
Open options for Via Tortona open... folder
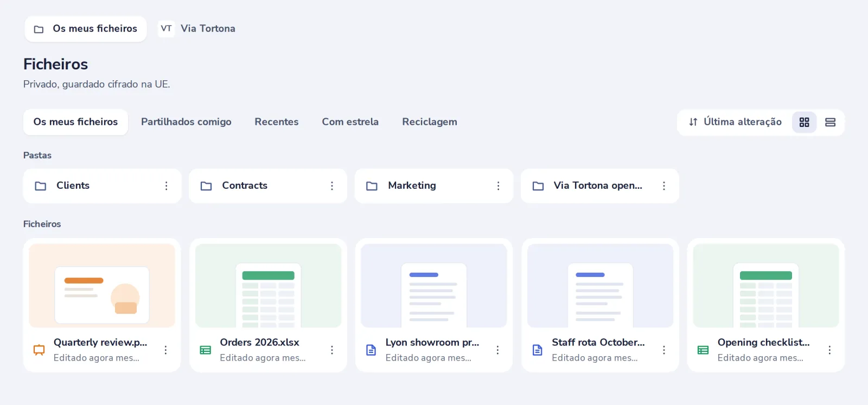pos(664,186)
